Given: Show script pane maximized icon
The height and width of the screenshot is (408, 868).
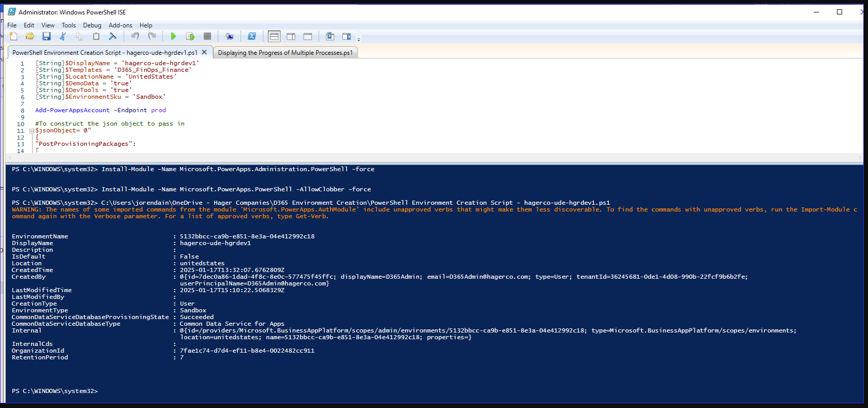Looking at the screenshot, I should [308, 36].
